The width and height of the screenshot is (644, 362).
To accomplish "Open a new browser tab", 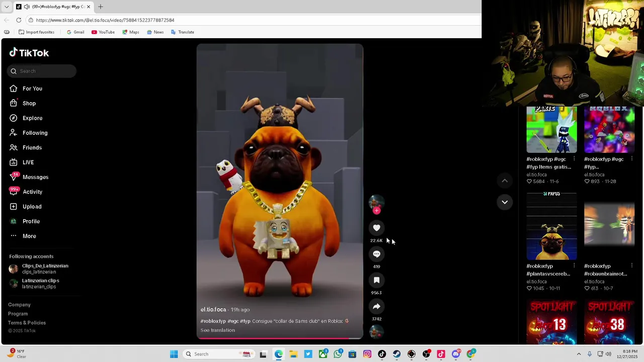I will [101, 7].
